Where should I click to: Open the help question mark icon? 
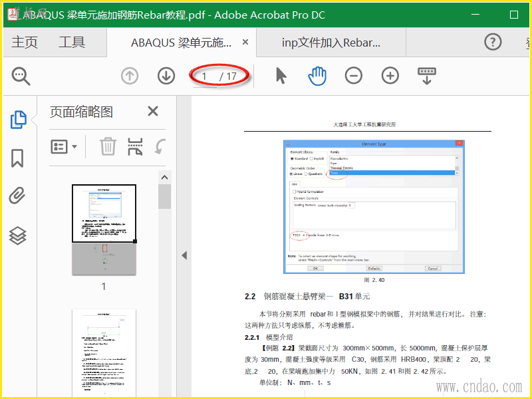493,42
